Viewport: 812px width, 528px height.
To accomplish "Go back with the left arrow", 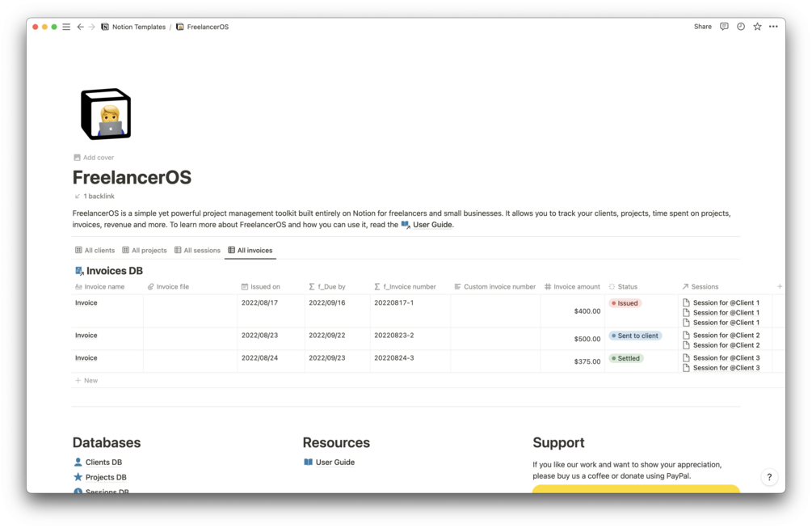I will pyautogui.click(x=80, y=27).
